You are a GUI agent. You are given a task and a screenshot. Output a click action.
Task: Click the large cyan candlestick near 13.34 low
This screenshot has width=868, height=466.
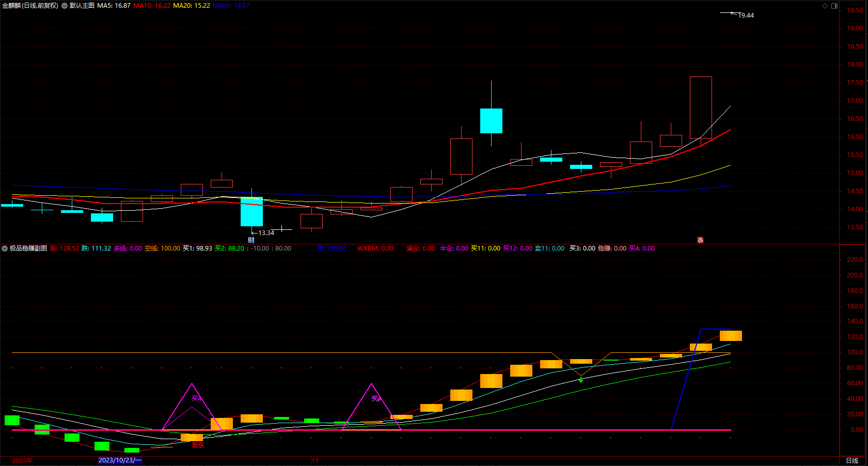pos(251,212)
